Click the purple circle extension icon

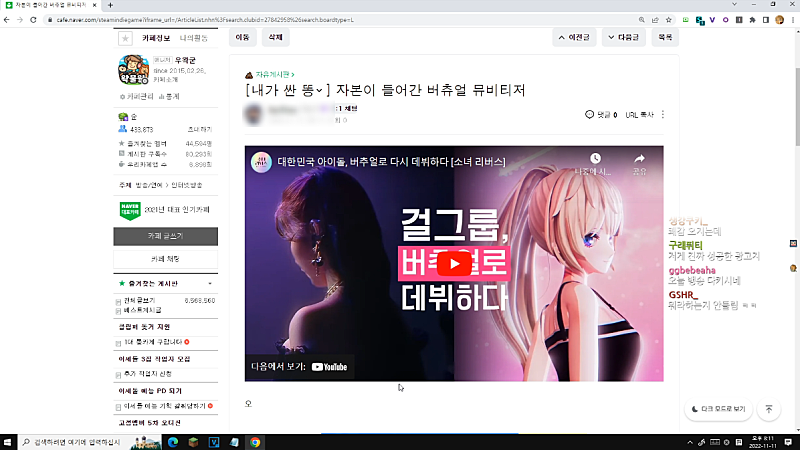tap(726, 20)
